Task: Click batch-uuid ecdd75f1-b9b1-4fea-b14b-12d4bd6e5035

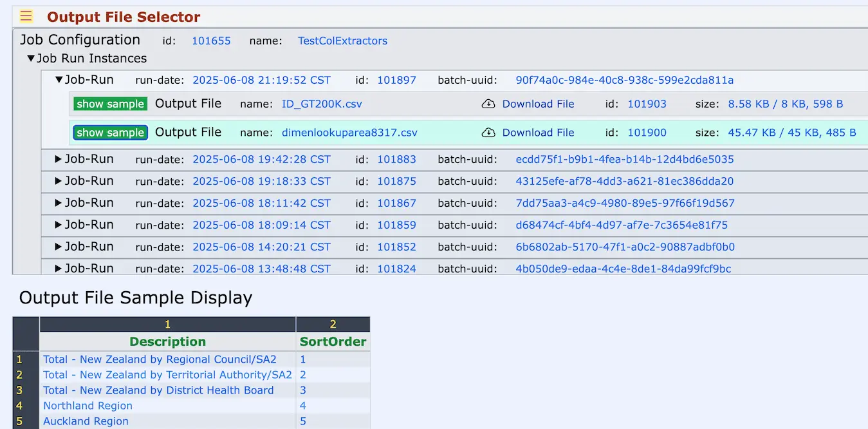Action: 625,159
